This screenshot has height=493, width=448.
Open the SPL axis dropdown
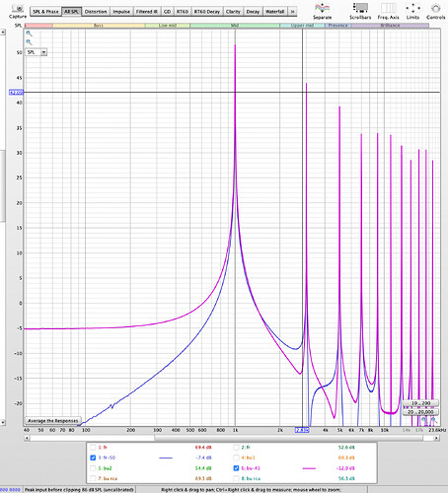37,52
